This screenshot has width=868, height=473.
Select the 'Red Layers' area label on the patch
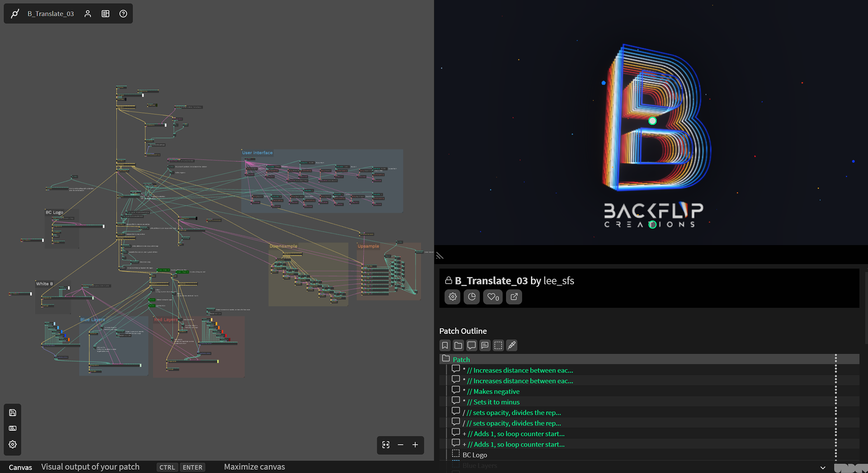coord(165,319)
